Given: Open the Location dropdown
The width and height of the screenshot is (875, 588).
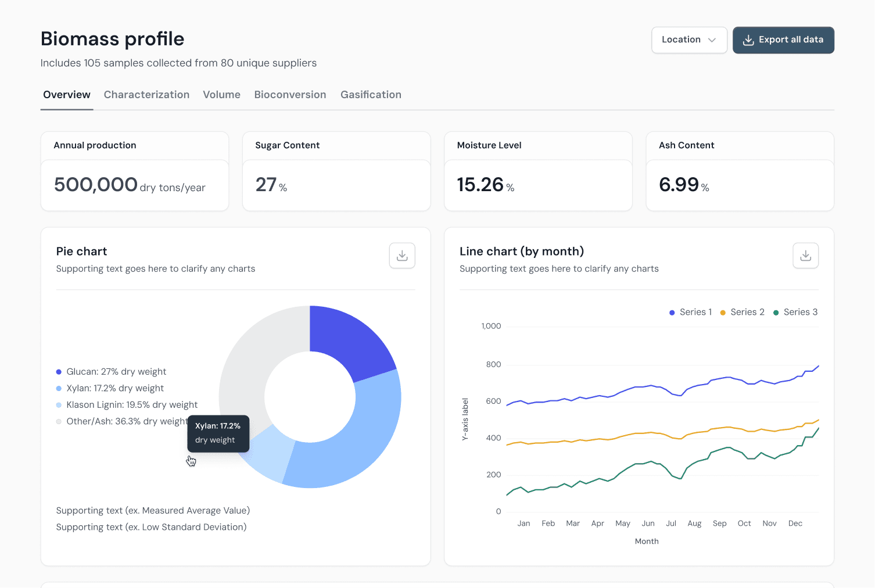Looking at the screenshot, I should [688, 40].
